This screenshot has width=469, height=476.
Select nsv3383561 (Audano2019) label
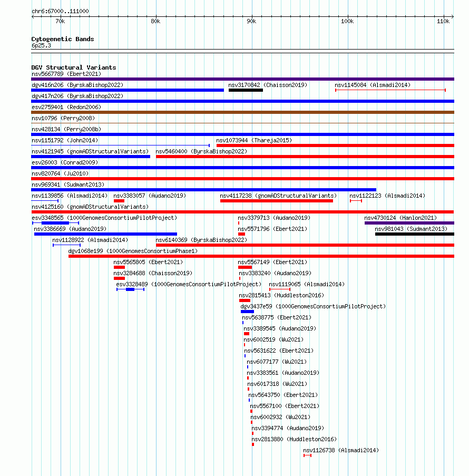coord(283,373)
